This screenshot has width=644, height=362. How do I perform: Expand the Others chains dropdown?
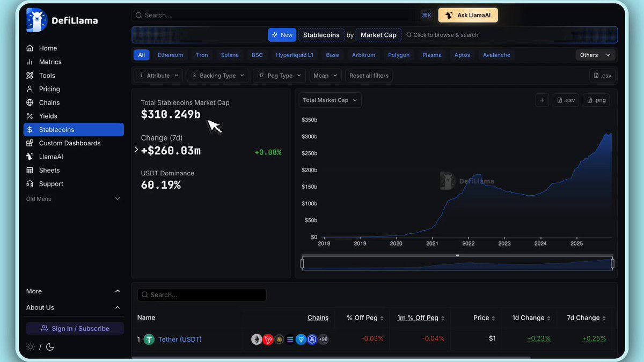(x=595, y=55)
